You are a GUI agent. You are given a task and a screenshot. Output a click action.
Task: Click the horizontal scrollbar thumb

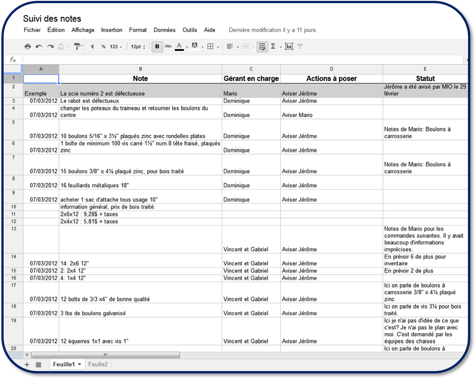[105, 355]
